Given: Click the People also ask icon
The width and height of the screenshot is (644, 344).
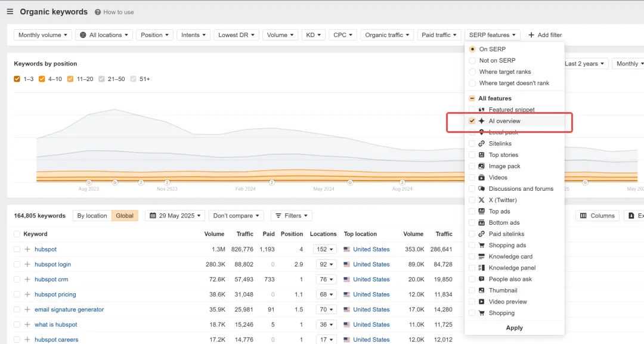Looking at the screenshot, I should (481, 279).
